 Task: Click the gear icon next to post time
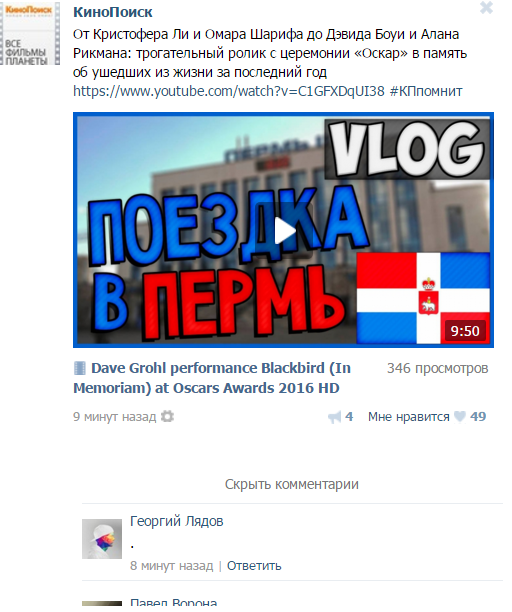[x=167, y=416]
